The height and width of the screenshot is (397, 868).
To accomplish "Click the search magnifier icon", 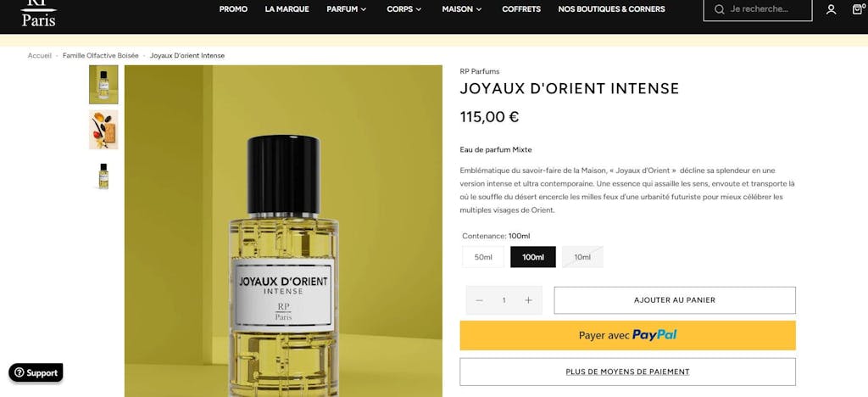I will (719, 9).
